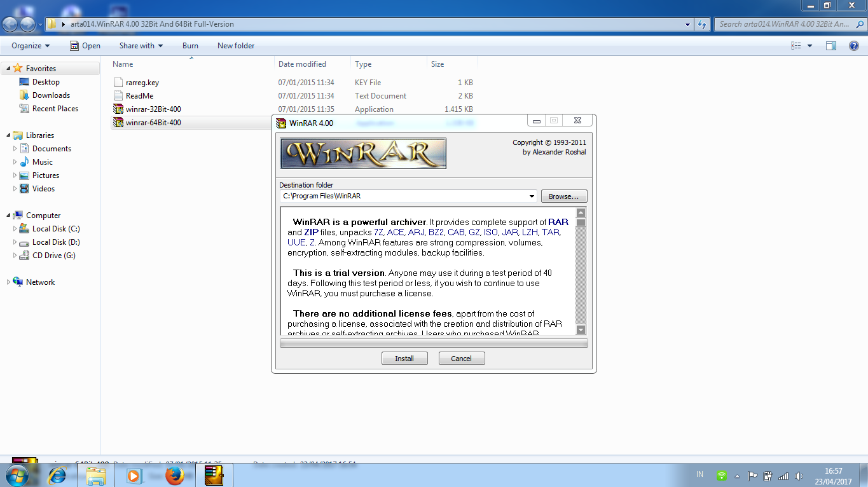Click the Explorer Back button

pyautogui.click(x=10, y=24)
